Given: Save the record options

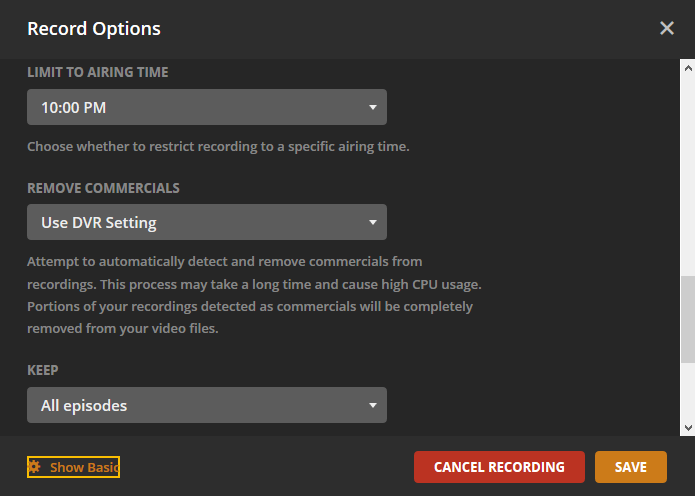Looking at the screenshot, I should [x=630, y=467].
